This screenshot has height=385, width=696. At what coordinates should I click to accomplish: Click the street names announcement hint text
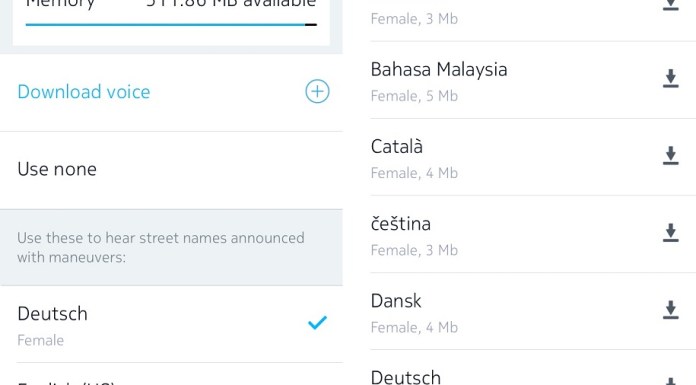[x=161, y=247]
